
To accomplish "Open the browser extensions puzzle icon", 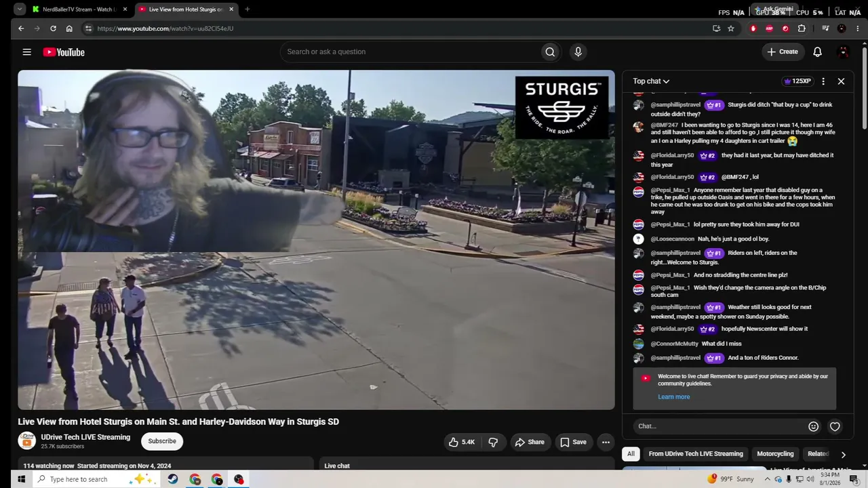I will tap(802, 28).
